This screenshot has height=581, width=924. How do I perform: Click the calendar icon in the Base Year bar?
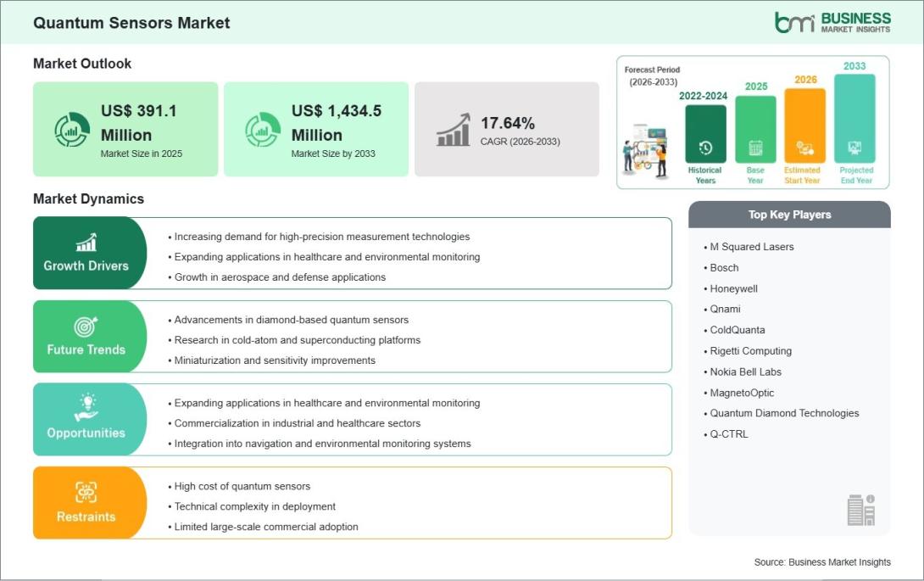(755, 148)
